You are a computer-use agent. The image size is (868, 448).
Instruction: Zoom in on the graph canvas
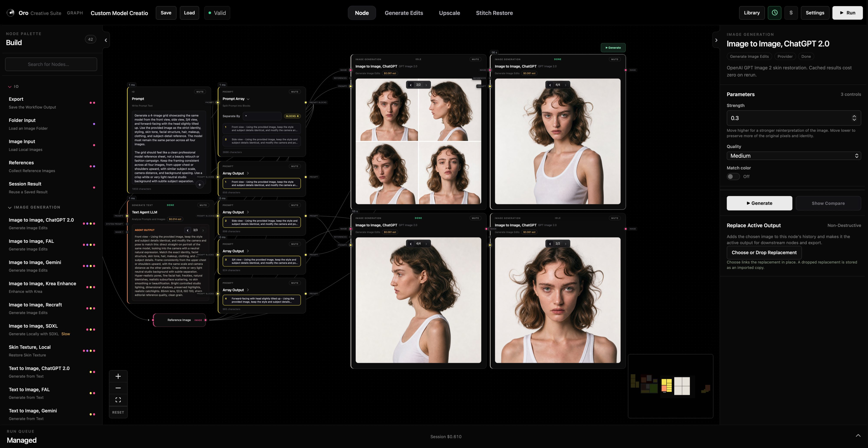[118, 376]
